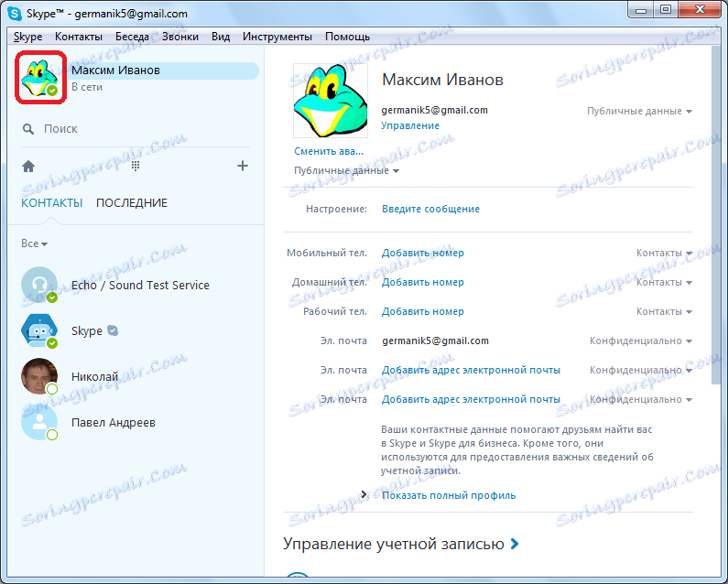This screenshot has height=584, width=728.
Task: Open the Инструменты menu
Action: [x=277, y=37]
